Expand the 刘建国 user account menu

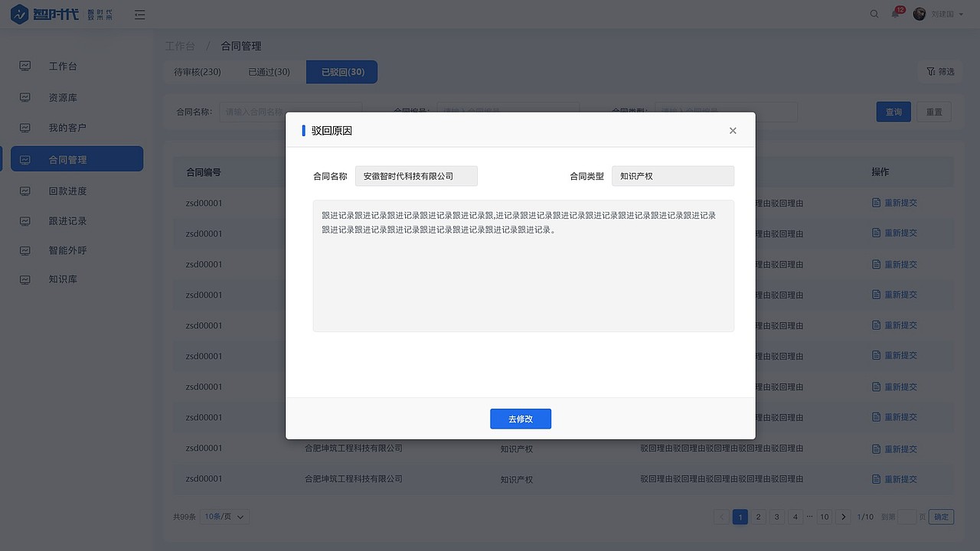[x=943, y=14]
